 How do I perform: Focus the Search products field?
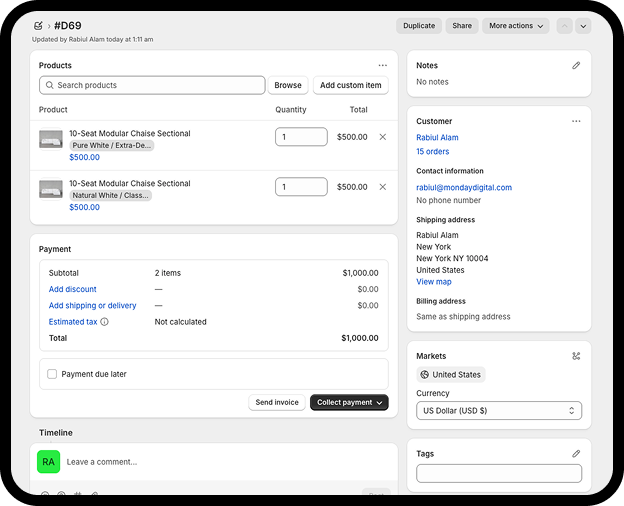coord(152,85)
